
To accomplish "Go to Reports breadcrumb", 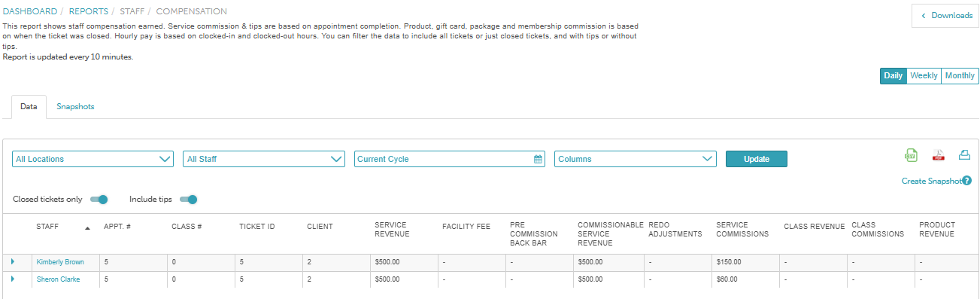I will point(89,11).
